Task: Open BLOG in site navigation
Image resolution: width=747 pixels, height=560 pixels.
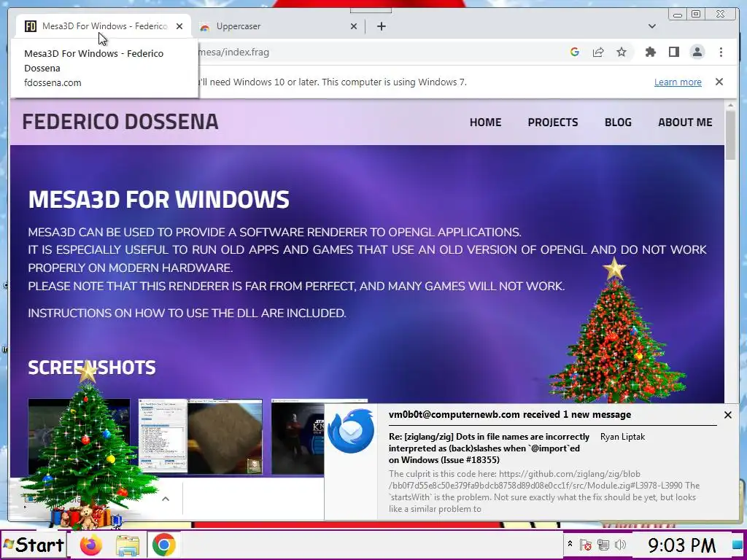Action: [618, 122]
